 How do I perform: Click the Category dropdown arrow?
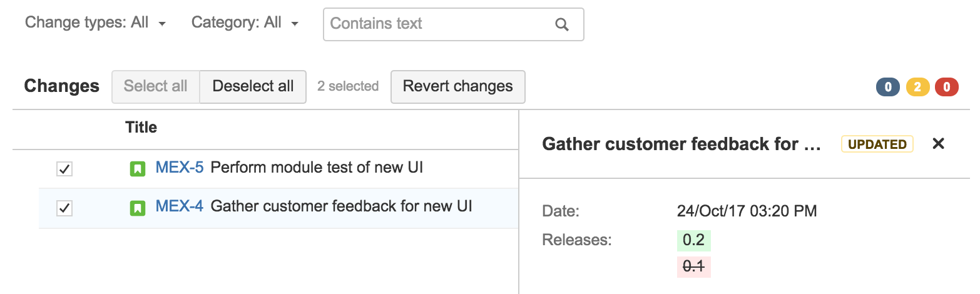[x=294, y=24]
